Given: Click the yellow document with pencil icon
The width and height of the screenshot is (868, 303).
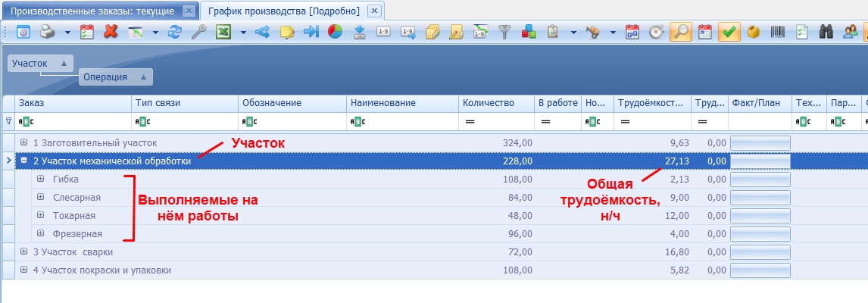Looking at the screenshot, I should (456, 32).
